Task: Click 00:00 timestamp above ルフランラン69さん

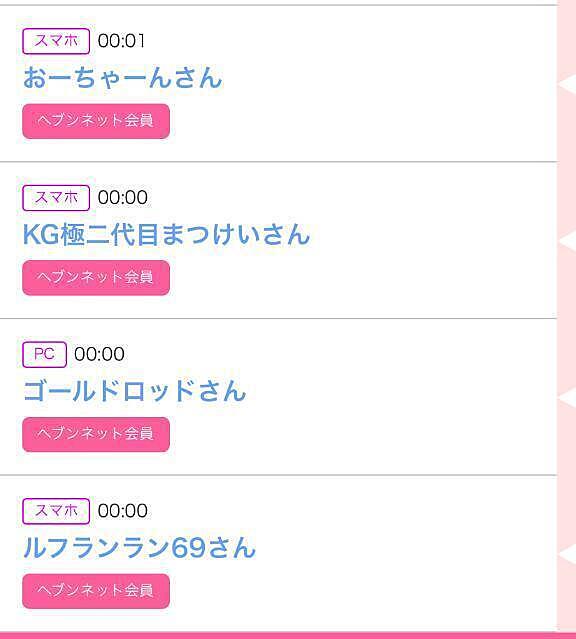Action: [123, 511]
